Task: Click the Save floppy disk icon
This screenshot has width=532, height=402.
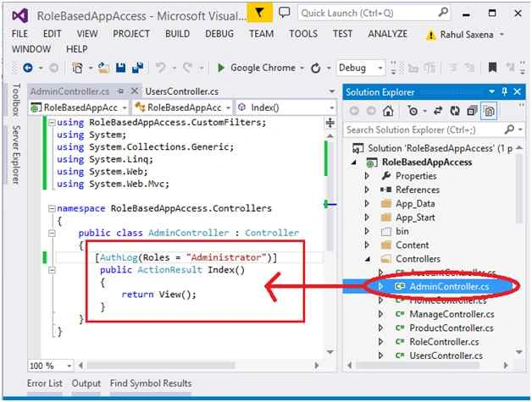Action: click(120, 68)
